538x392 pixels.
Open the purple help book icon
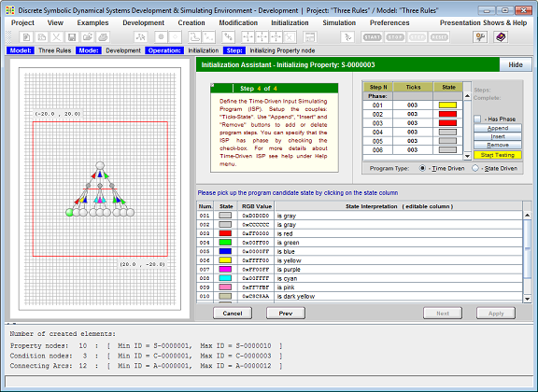pyautogui.click(x=501, y=37)
